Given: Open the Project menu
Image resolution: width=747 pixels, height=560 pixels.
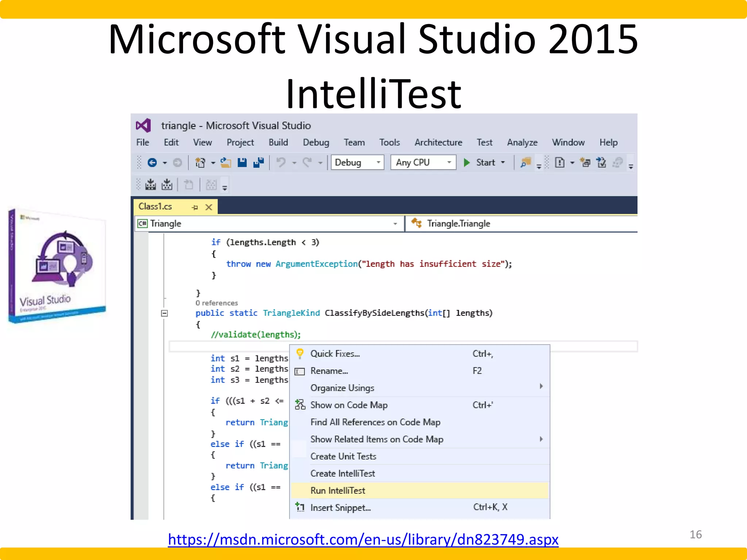Looking at the screenshot, I should coord(240,143).
